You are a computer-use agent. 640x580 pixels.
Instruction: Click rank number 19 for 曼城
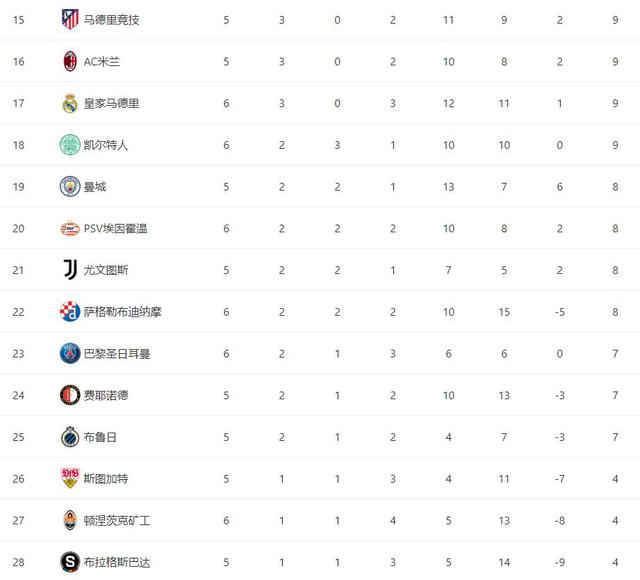coord(17,187)
